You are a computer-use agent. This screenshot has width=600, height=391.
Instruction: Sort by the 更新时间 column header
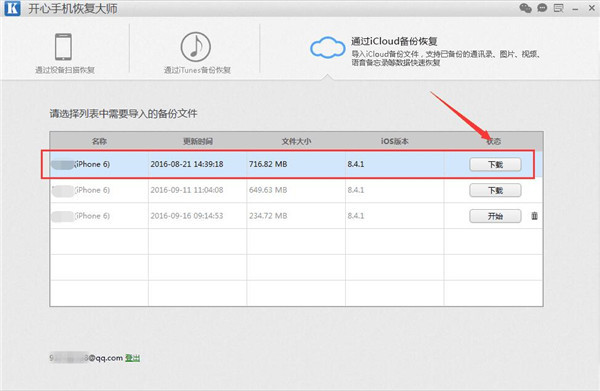(x=197, y=141)
